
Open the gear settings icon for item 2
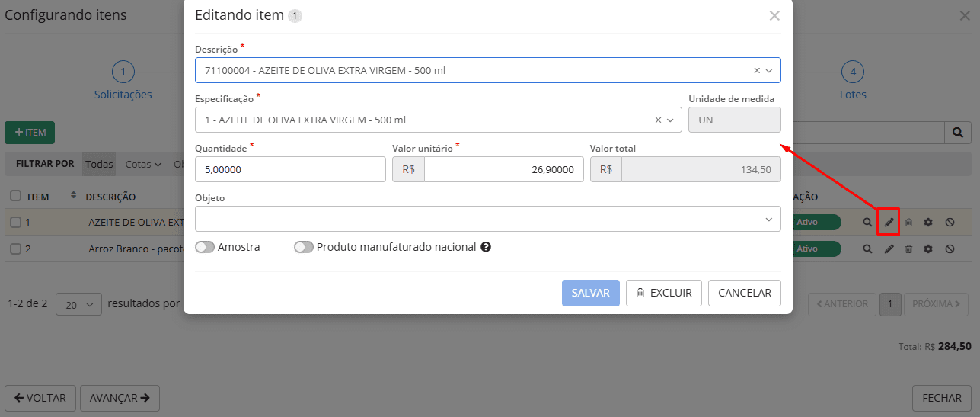tap(928, 249)
